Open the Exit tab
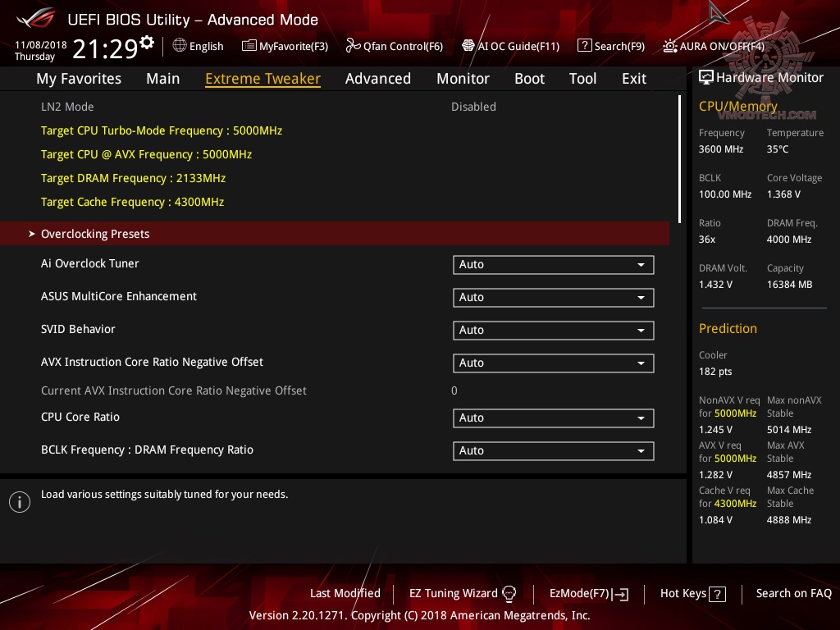This screenshot has width=840, height=630. pos(634,78)
